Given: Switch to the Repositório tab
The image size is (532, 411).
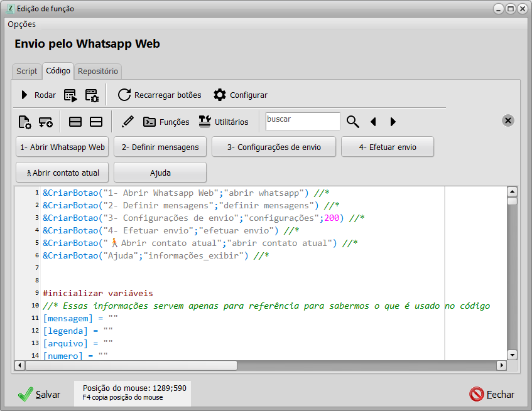Looking at the screenshot, I should pyautogui.click(x=98, y=72).
